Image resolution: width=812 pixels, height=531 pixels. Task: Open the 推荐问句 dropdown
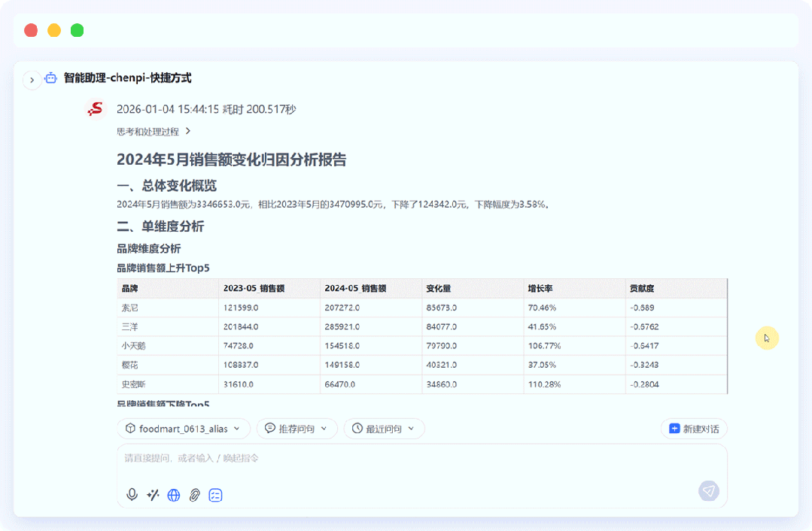coord(297,429)
